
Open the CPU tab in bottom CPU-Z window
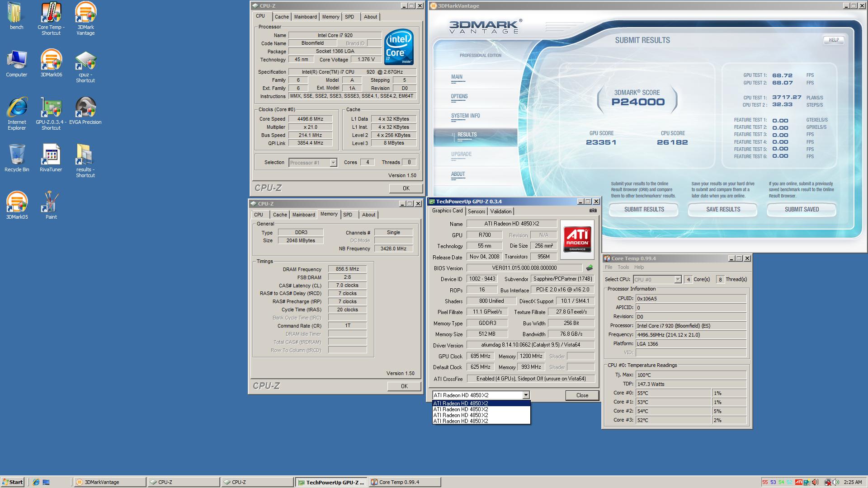(x=259, y=215)
